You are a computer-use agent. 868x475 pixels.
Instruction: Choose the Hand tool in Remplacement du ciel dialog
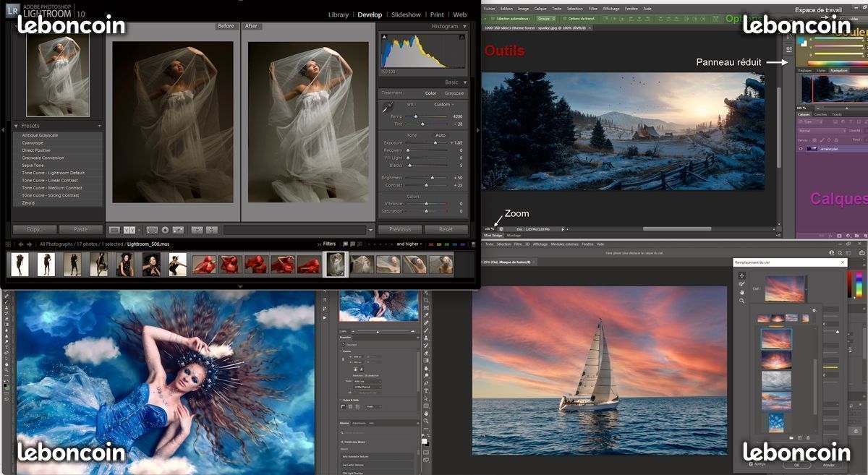[741, 292]
